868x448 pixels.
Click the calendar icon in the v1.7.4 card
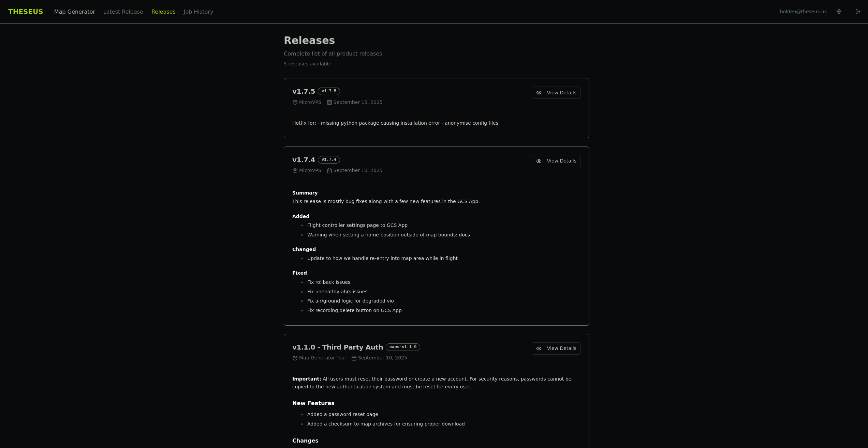click(x=329, y=171)
